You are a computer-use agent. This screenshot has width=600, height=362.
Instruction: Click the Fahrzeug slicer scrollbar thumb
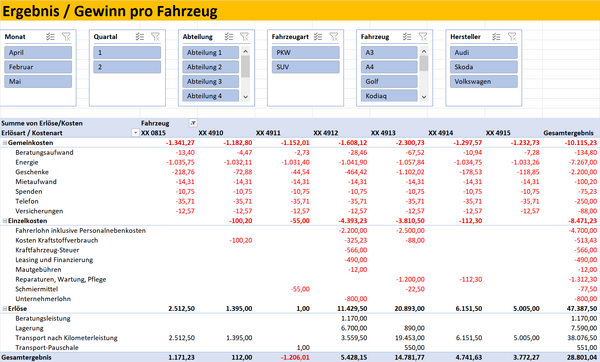point(424,64)
